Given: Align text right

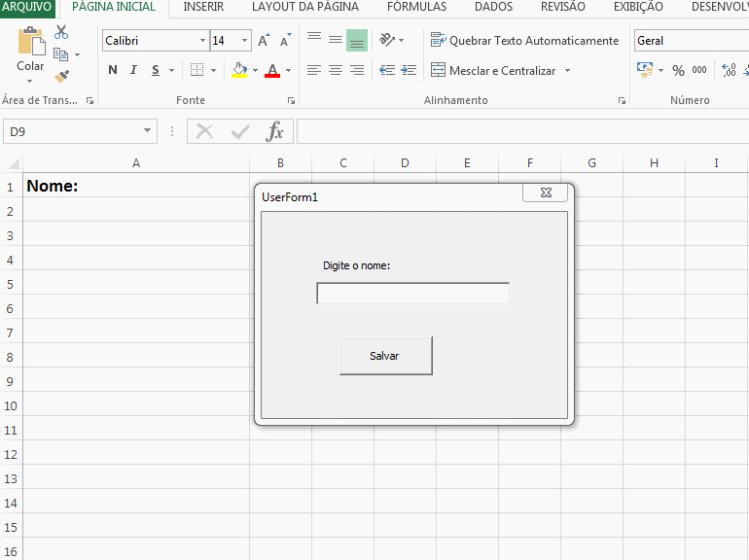Looking at the screenshot, I should pyautogui.click(x=357, y=70).
